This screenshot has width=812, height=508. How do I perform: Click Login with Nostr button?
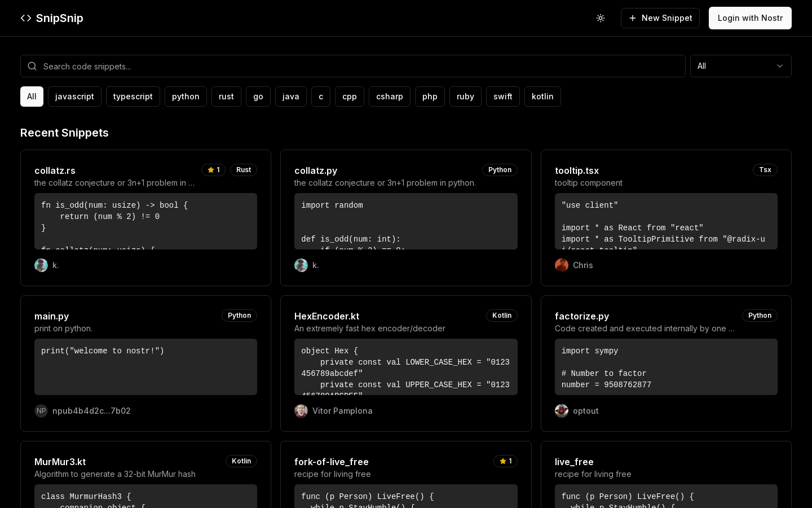pos(750,18)
